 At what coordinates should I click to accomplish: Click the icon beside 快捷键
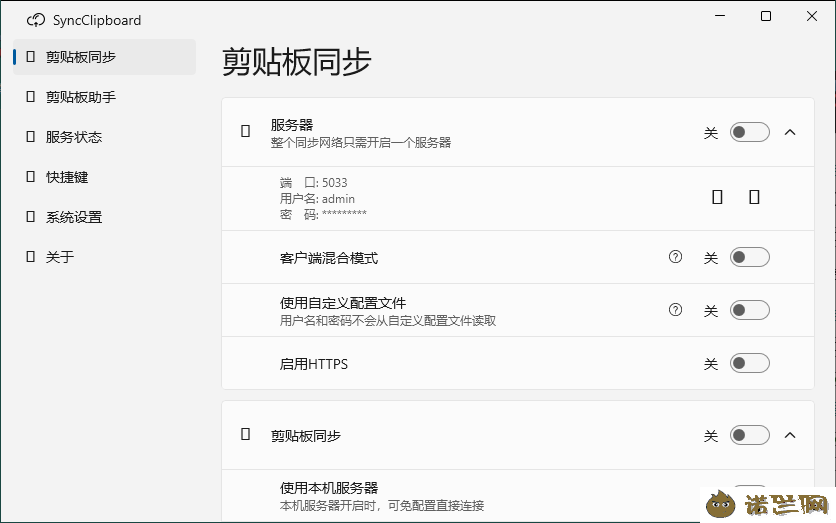click(x=31, y=176)
